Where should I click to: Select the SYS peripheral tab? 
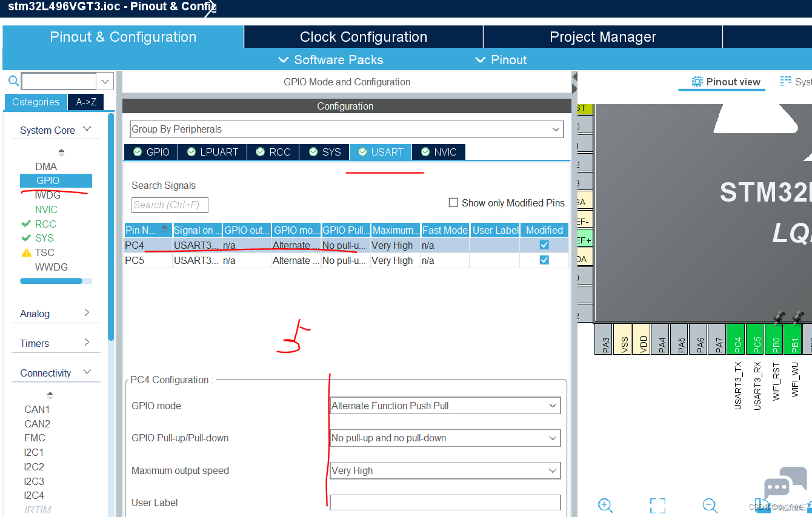coord(325,152)
